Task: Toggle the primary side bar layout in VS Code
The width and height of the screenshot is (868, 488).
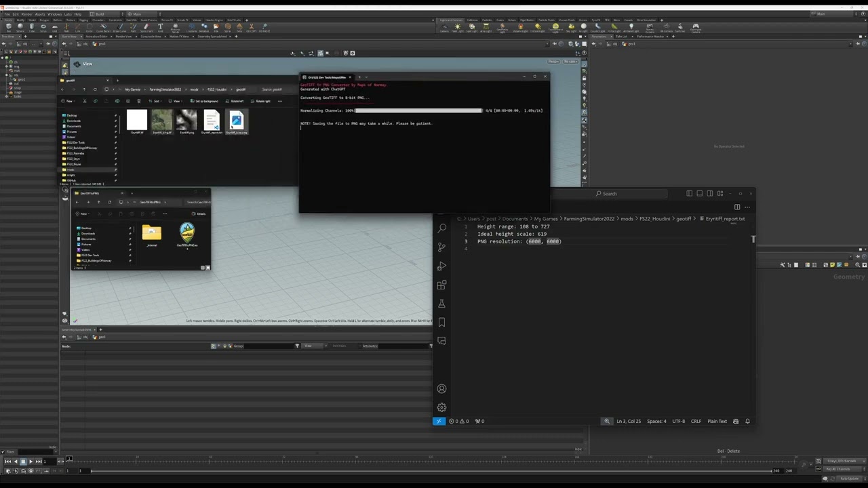Action: [x=690, y=194]
